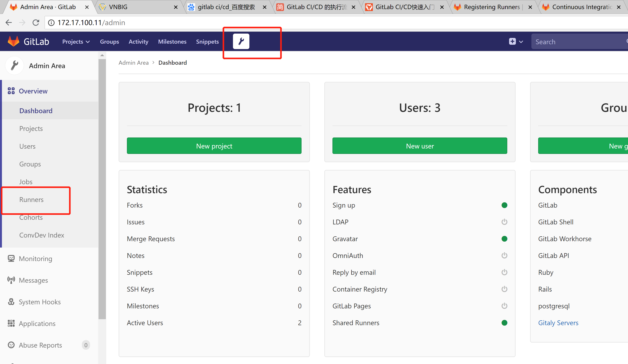Click the System Hooks icon
This screenshot has width=628, height=364.
pyautogui.click(x=11, y=302)
